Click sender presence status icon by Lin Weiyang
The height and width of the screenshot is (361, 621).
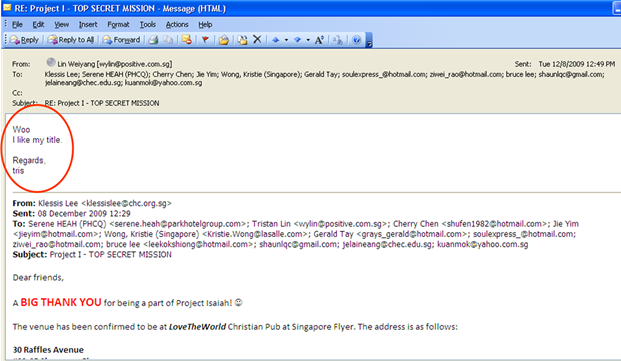click(x=51, y=62)
